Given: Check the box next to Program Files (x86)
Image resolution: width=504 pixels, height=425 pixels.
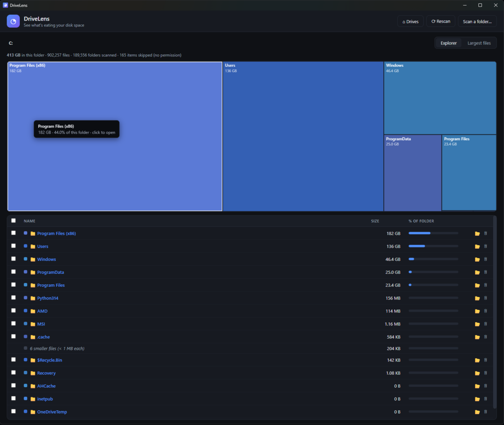Looking at the screenshot, I should (13, 233).
